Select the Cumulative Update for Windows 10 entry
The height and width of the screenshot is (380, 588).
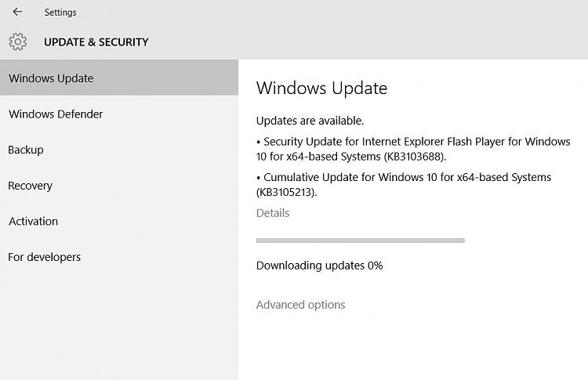(x=404, y=184)
